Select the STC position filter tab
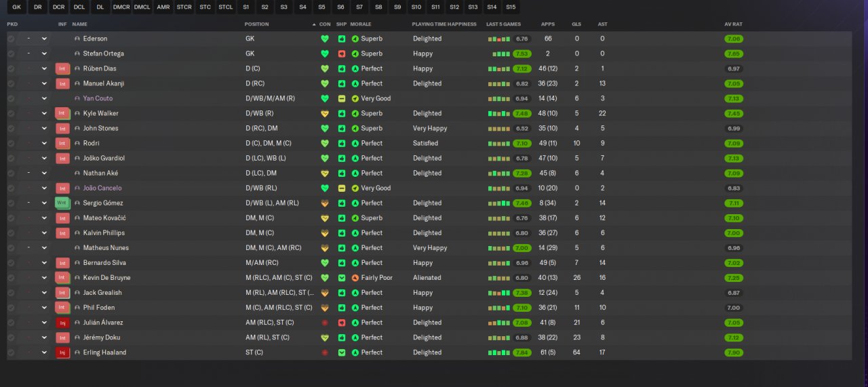 coord(205,7)
